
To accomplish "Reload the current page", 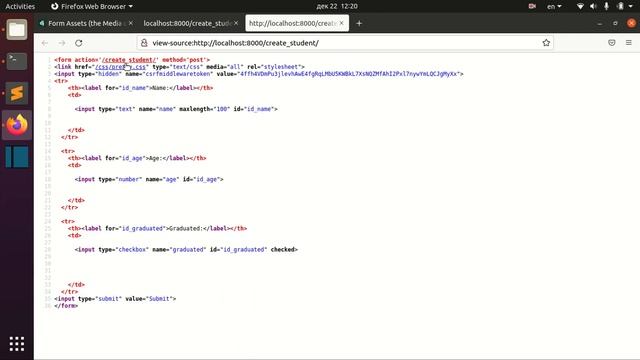I will coord(79,43).
